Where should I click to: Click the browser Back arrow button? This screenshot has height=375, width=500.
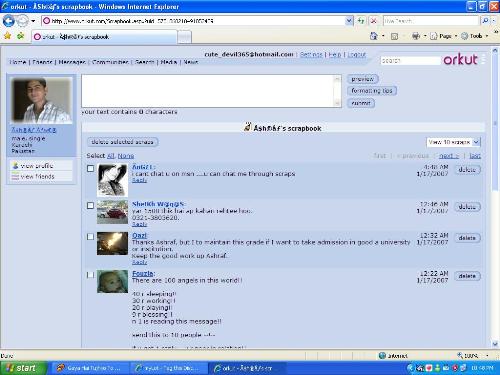click(x=9, y=21)
